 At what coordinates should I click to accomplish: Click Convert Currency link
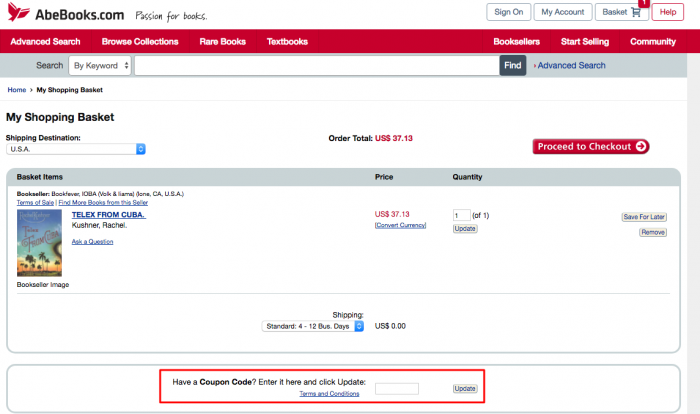(400, 225)
